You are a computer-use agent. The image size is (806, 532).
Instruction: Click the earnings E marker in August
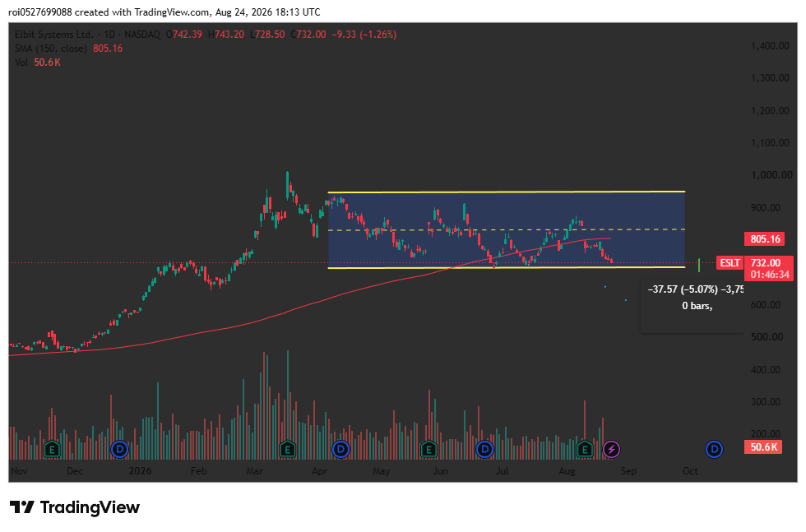click(x=585, y=450)
